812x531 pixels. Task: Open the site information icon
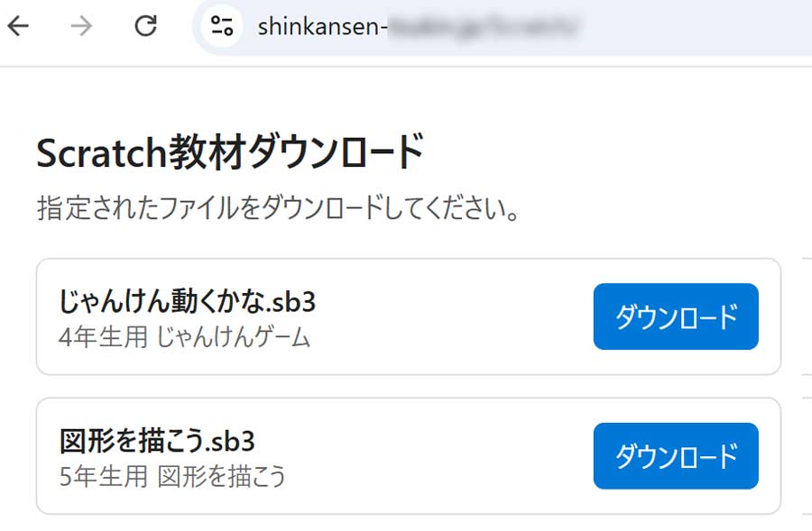(x=221, y=26)
